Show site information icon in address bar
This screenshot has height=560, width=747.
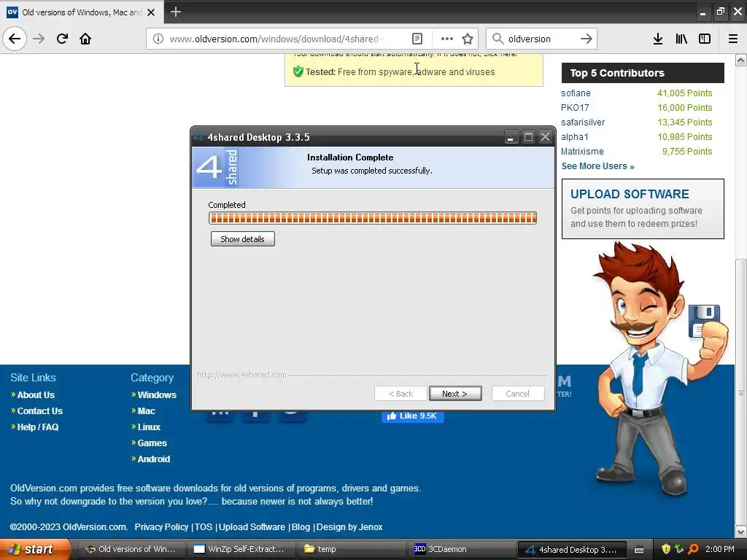(x=158, y=39)
